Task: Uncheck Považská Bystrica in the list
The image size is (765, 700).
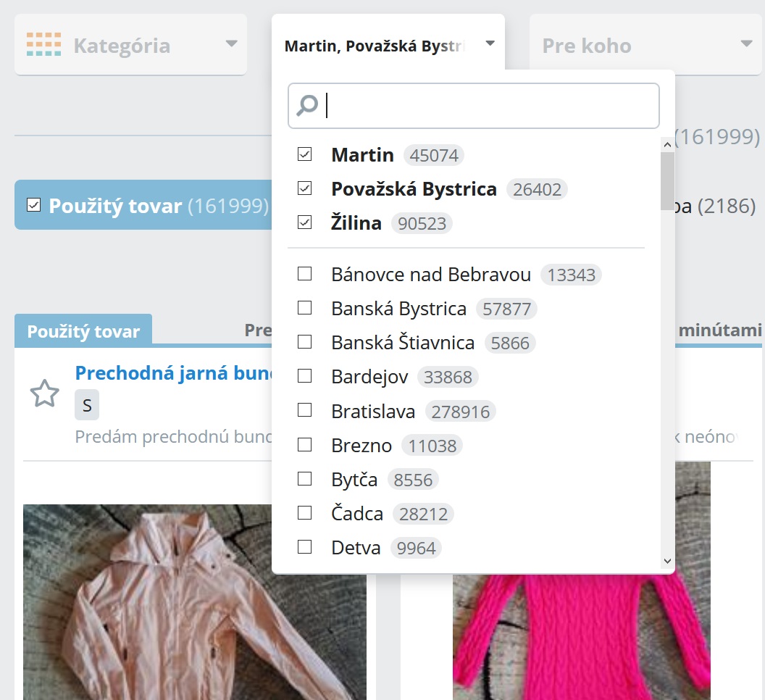Action: [x=305, y=188]
